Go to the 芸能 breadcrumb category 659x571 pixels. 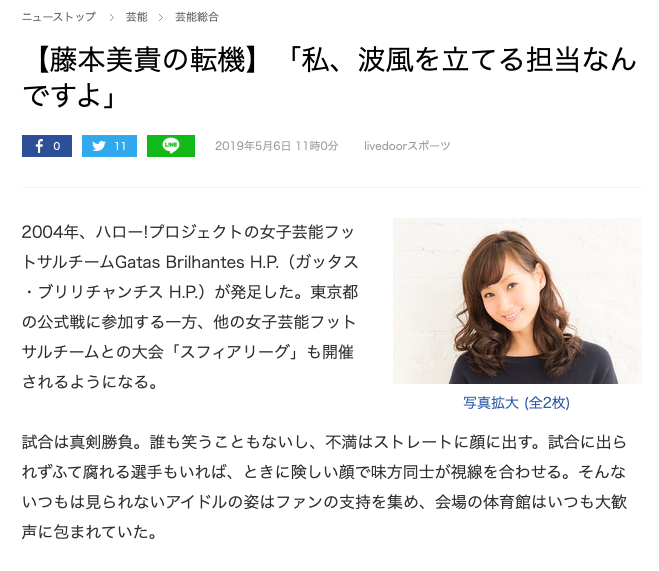coord(137,17)
